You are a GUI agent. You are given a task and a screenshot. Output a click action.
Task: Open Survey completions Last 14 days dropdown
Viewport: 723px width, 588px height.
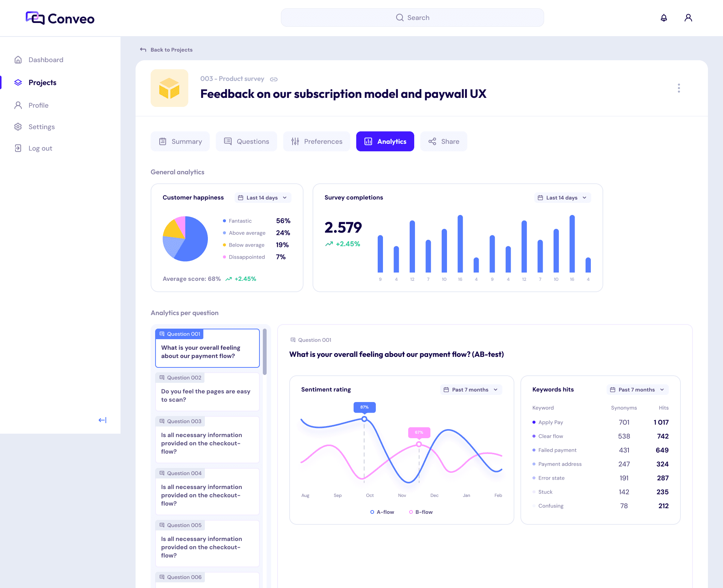(x=563, y=198)
